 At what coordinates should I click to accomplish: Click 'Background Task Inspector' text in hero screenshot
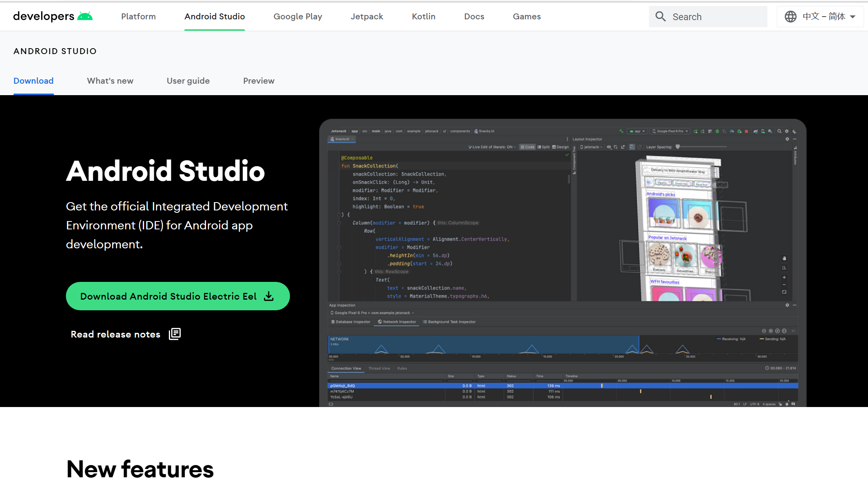coord(452,322)
